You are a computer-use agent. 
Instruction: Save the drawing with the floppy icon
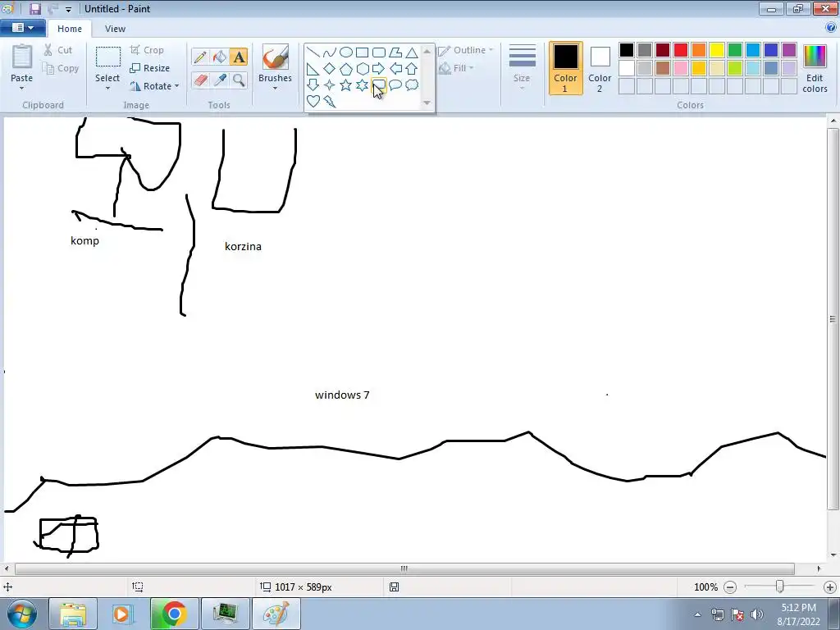tap(35, 8)
